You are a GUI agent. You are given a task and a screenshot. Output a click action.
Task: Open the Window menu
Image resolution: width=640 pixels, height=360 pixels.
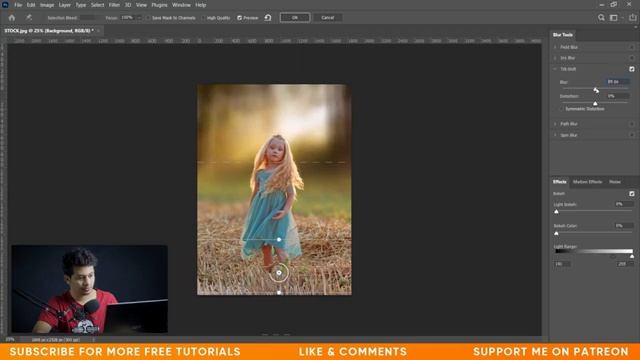tap(181, 5)
